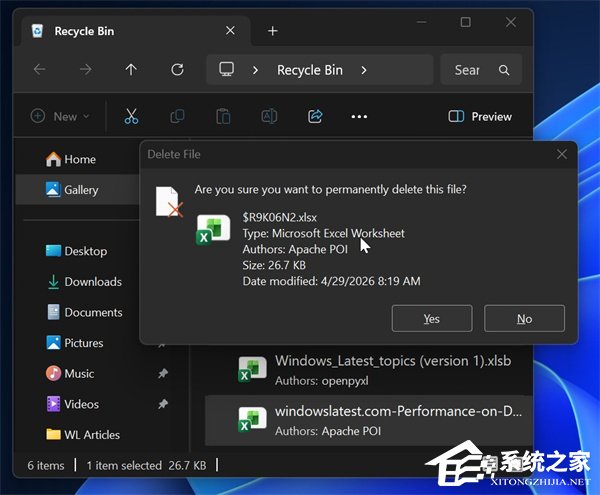The width and height of the screenshot is (600, 495).
Task: Open Desktop in the sidebar
Action: (x=76, y=251)
